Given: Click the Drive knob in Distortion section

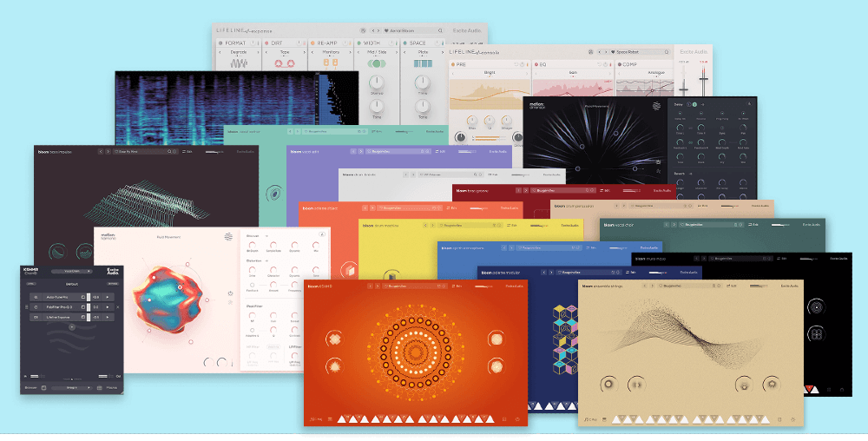Looking at the screenshot, I should tap(253, 269).
